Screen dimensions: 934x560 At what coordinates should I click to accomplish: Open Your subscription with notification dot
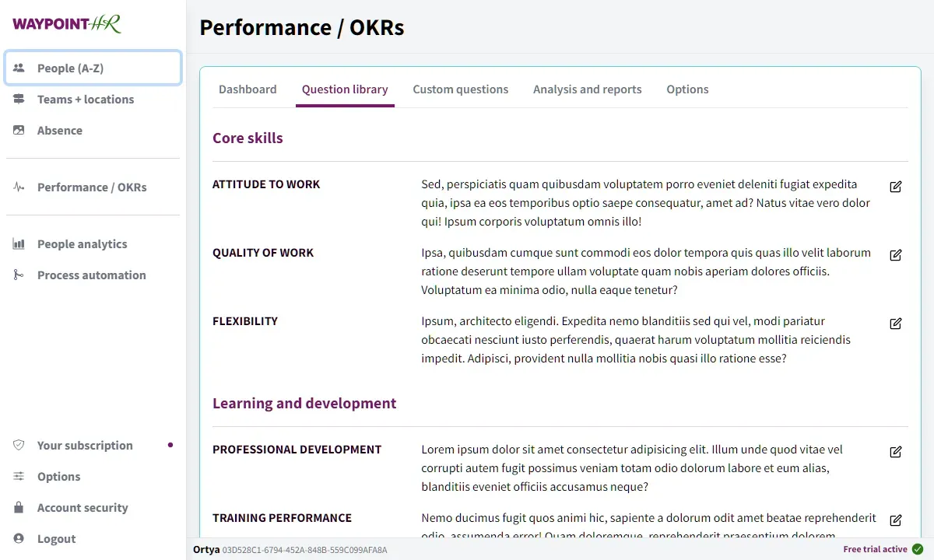coord(84,445)
